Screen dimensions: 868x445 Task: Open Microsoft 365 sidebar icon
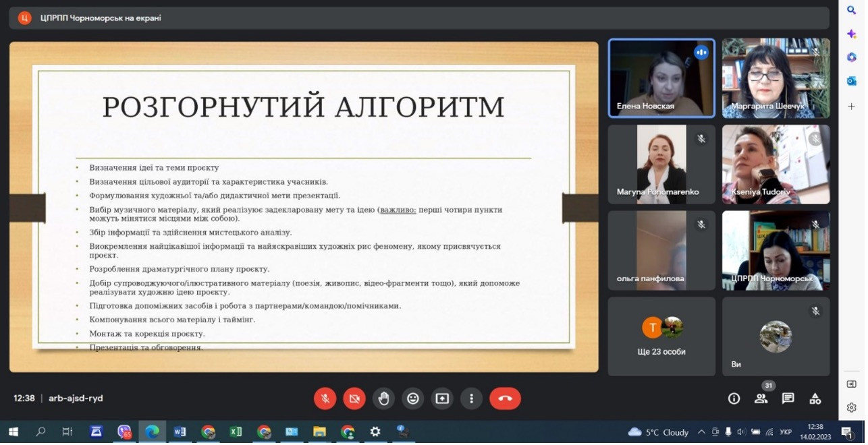pyautogui.click(x=852, y=57)
